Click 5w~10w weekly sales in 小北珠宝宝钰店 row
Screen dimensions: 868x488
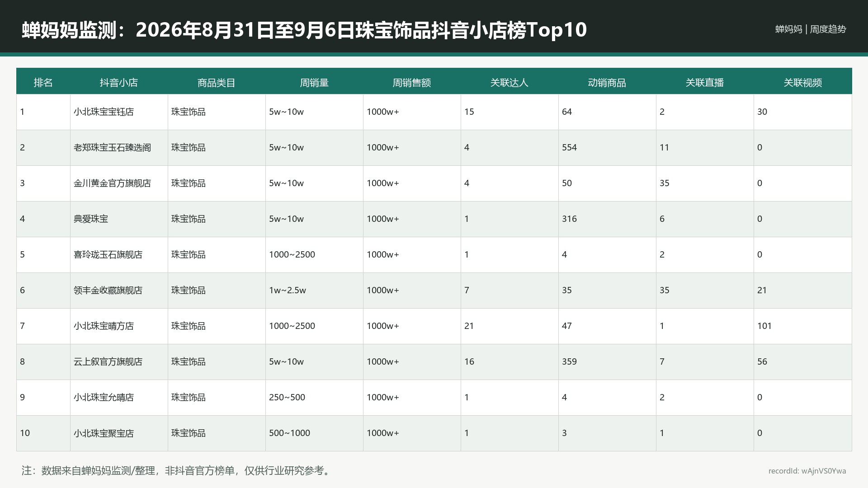[x=286, y=112]
